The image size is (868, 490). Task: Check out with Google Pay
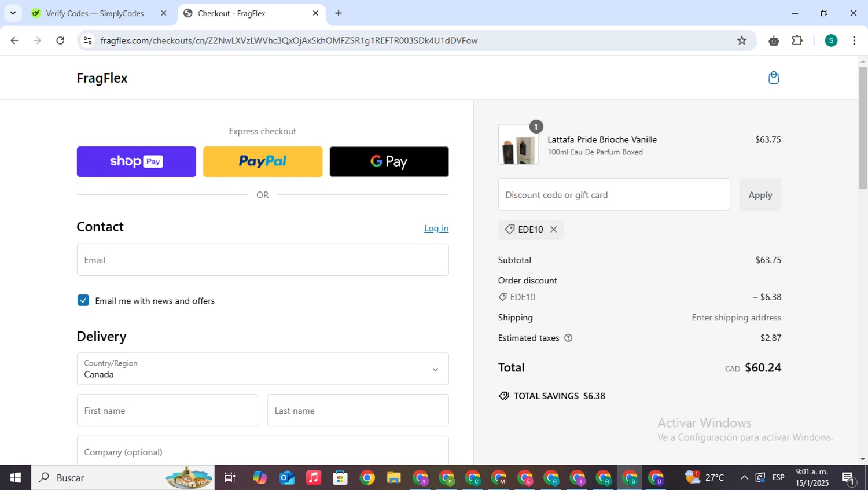click(x=389, y=161)
